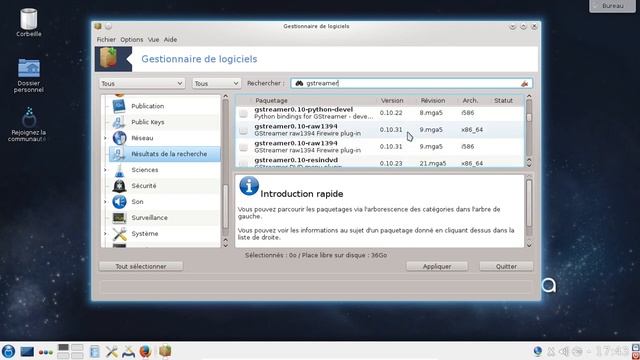640x360 pixels.
Task: Click the Arch. column header
Action: pos(471,100)
